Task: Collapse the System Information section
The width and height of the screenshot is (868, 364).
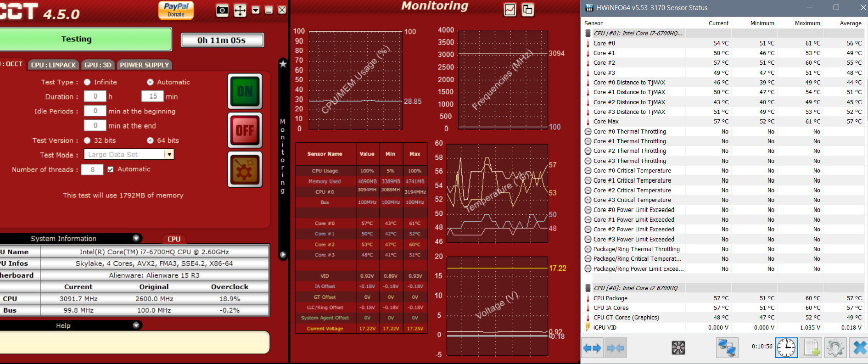Action: coord(136,238)
